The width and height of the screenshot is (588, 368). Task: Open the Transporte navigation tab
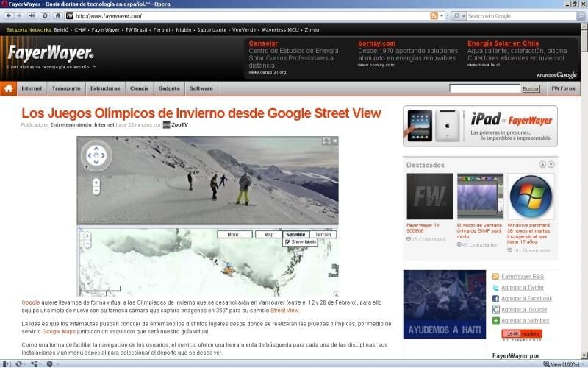(x=66, y=88)
